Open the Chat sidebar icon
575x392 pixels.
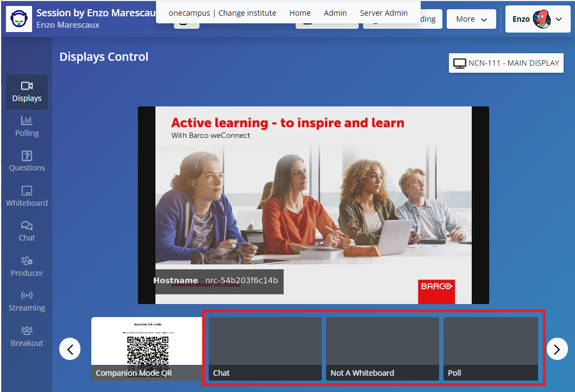coord(27,231)
